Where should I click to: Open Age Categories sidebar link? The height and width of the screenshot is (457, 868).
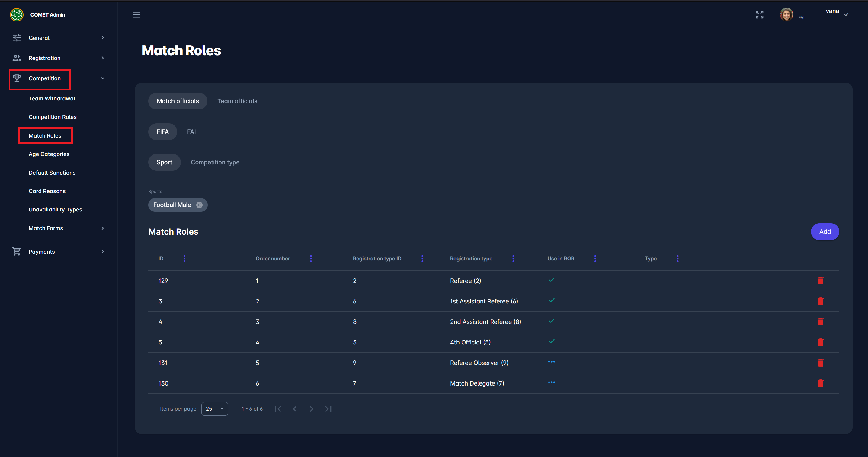[x=49, y=154]
